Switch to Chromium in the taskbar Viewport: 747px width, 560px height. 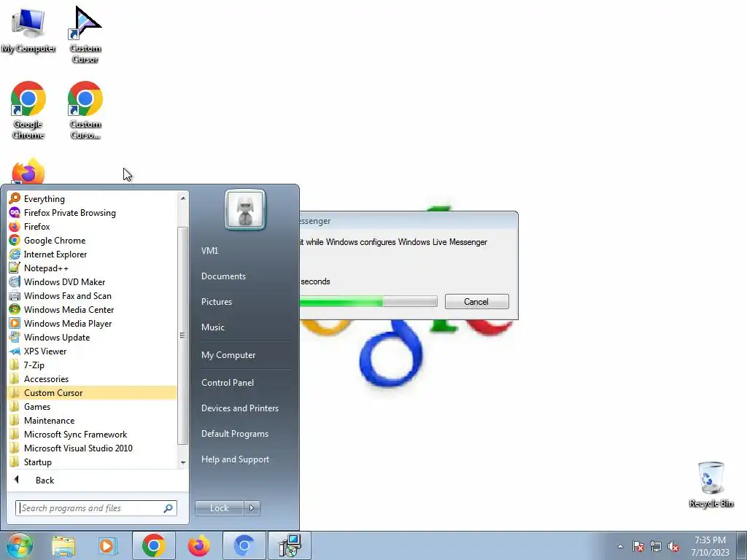tap(244, 545)
